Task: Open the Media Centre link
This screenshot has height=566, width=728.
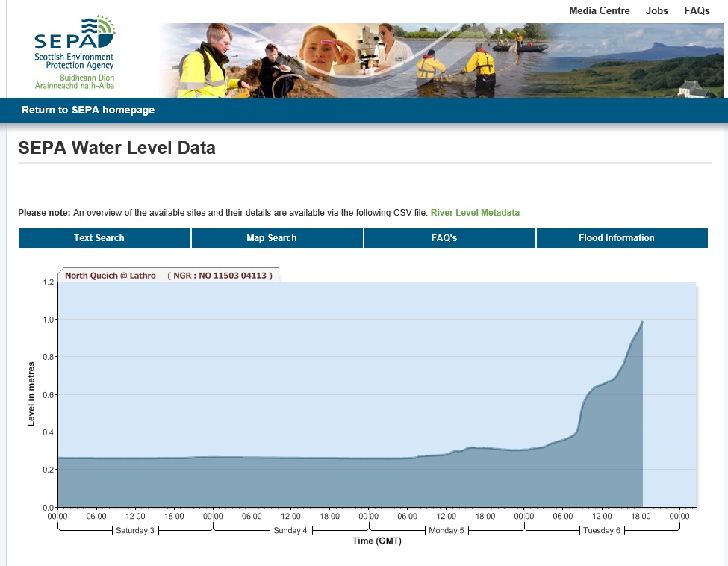Action: [599, 11]
